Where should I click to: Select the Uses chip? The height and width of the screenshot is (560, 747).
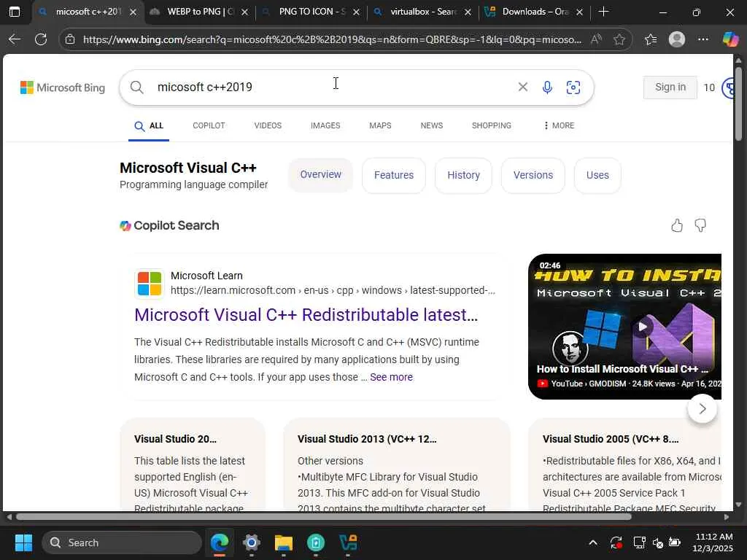pyautogui.click(x=597, y=175)
